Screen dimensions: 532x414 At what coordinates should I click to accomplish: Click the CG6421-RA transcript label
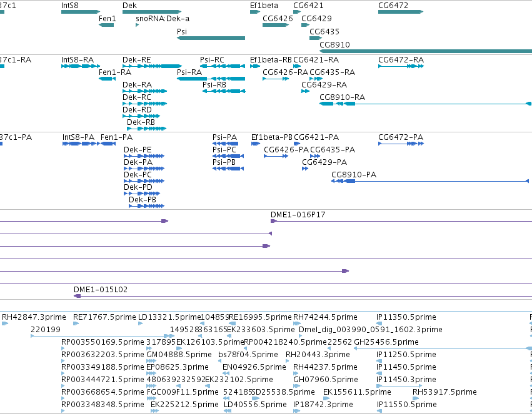click(316, 60)
